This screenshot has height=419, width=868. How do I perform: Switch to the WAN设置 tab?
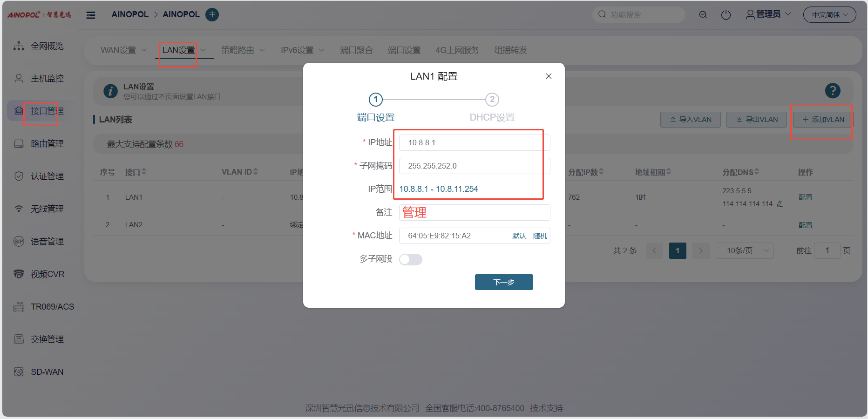[x=123, y=50]
